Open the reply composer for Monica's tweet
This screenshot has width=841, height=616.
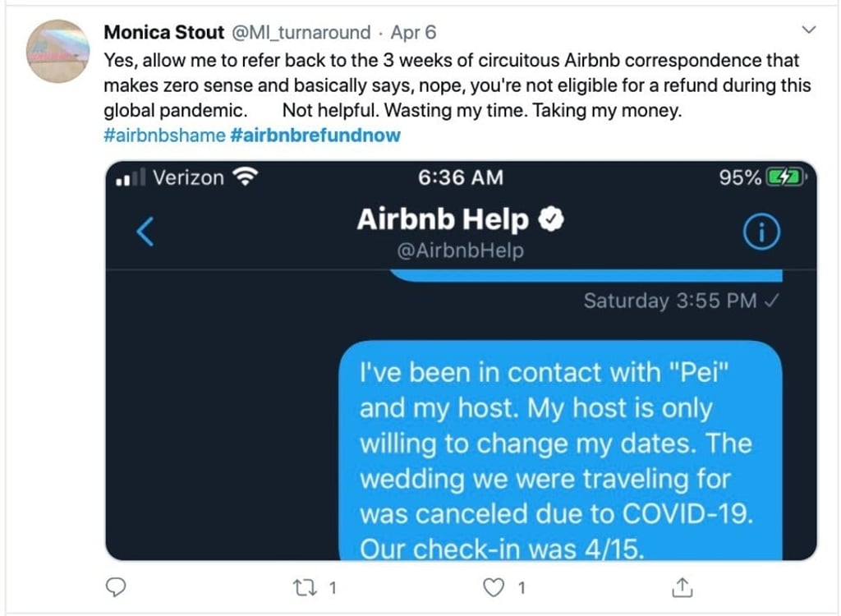pyautogui.click(x=116, y=586)
